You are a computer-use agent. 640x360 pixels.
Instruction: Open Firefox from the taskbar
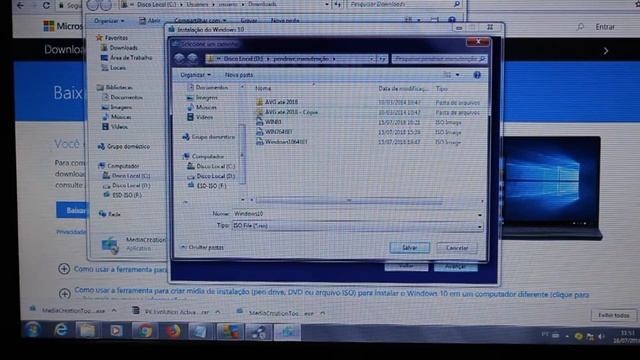click(173, 331)
